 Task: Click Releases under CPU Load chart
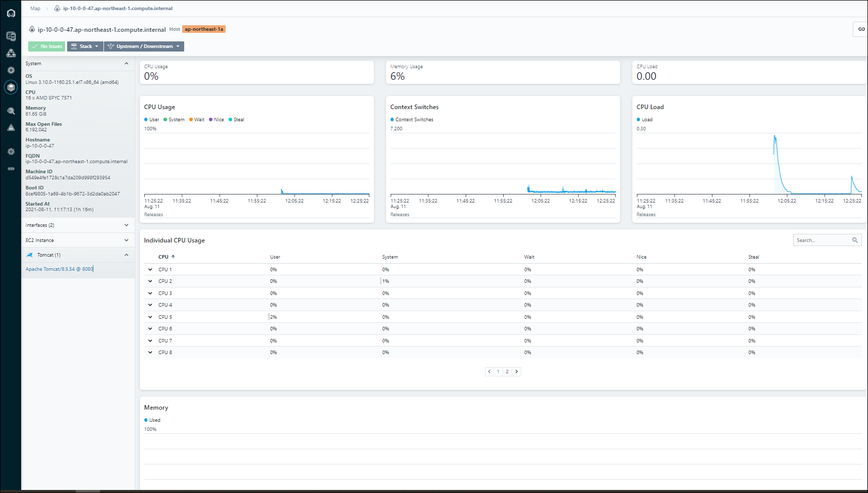click(x=646, y=215)
